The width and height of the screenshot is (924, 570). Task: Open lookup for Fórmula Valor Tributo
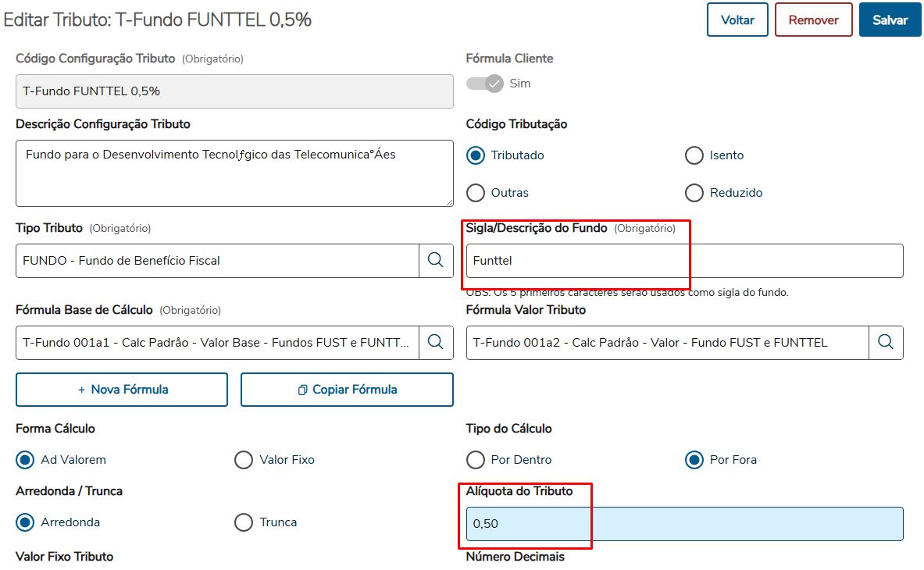pos(886,342)
